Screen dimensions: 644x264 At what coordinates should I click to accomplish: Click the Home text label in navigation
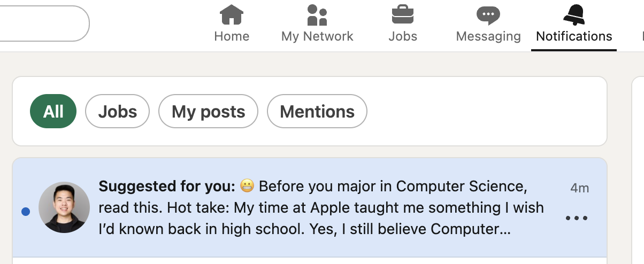232,36
